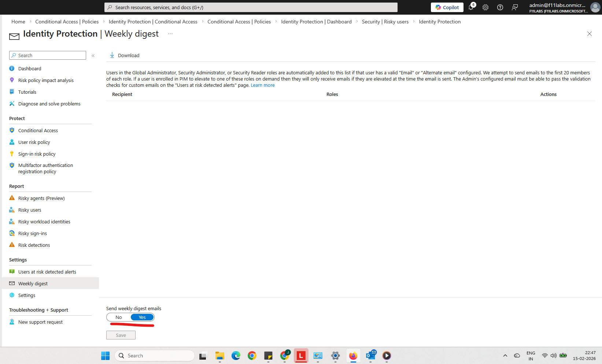Collapse the left navigation menu

coord(93,56)
